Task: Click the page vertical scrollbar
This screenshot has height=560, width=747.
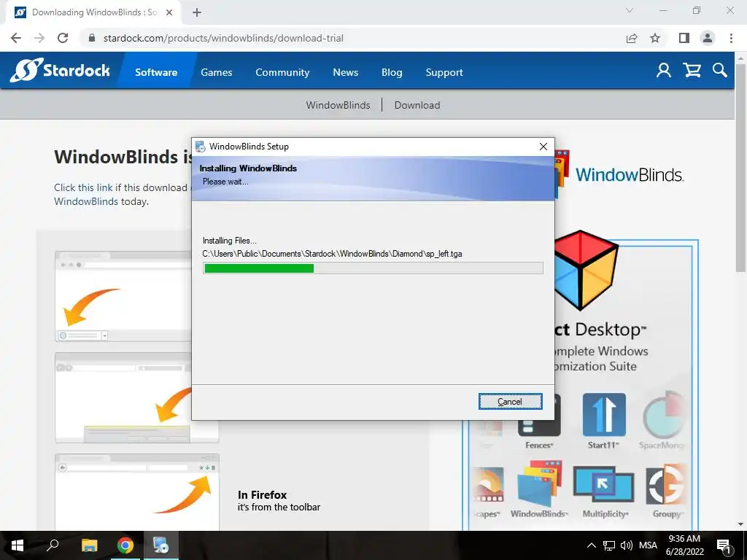Action: 740,167
